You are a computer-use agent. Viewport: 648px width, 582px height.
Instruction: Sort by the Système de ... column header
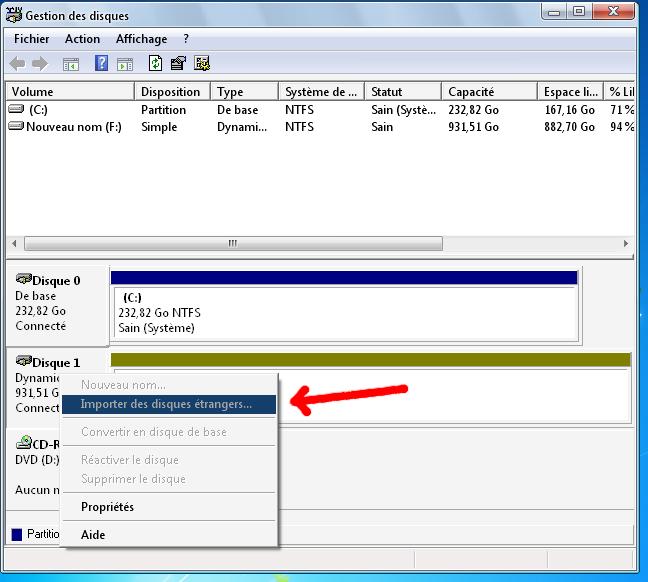click(x=322, y=91)
